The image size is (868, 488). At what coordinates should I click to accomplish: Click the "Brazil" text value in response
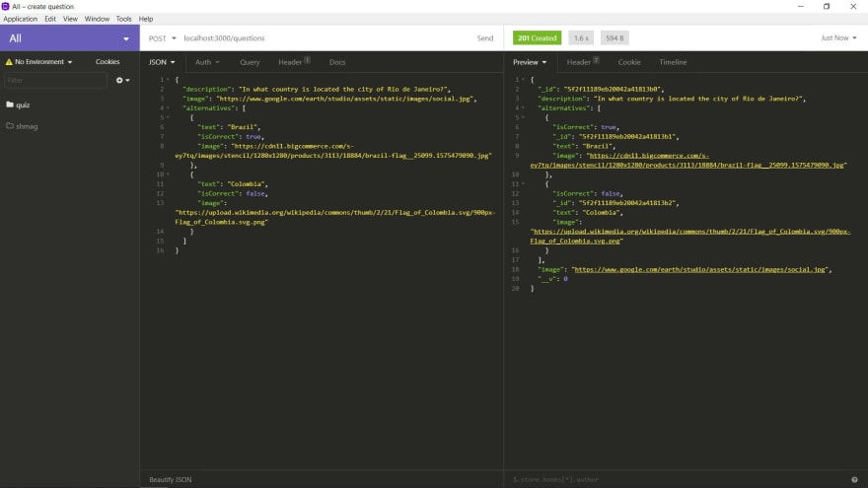(x=597, y=146)
